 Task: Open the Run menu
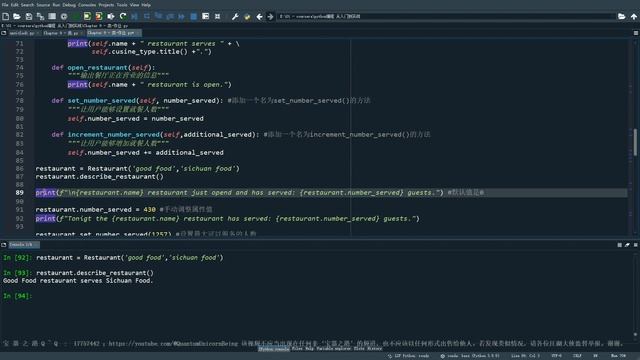(56, 5)
